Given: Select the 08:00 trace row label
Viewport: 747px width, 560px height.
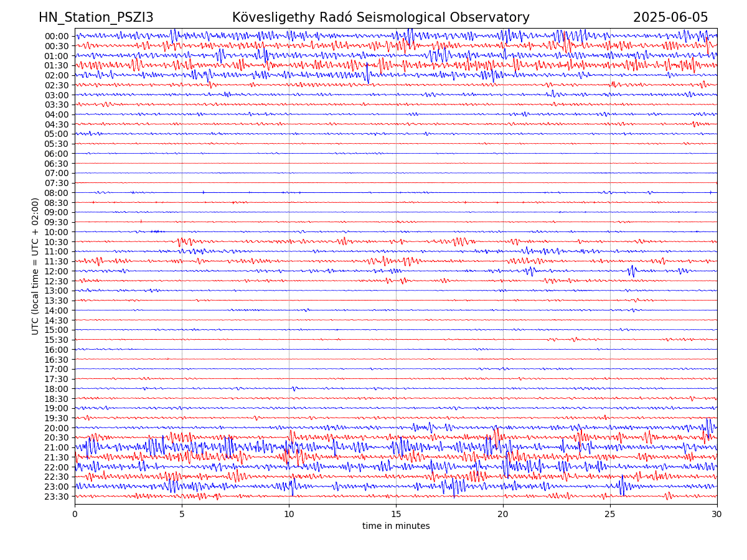Looking at the screenshot, I should (57, 193).
